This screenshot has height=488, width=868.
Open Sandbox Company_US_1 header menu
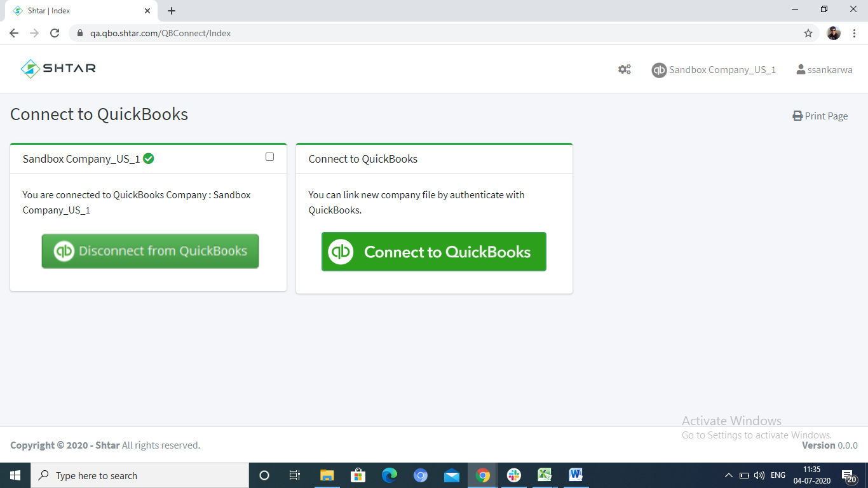714,70
